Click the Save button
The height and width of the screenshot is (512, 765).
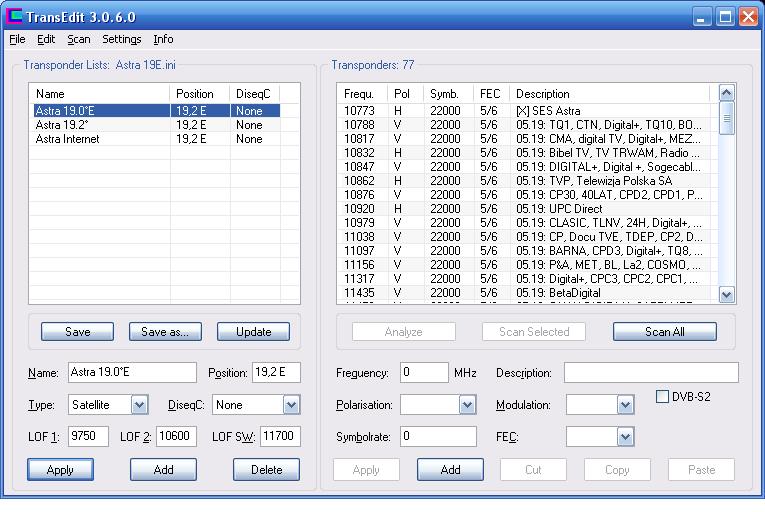pos(78,332)
